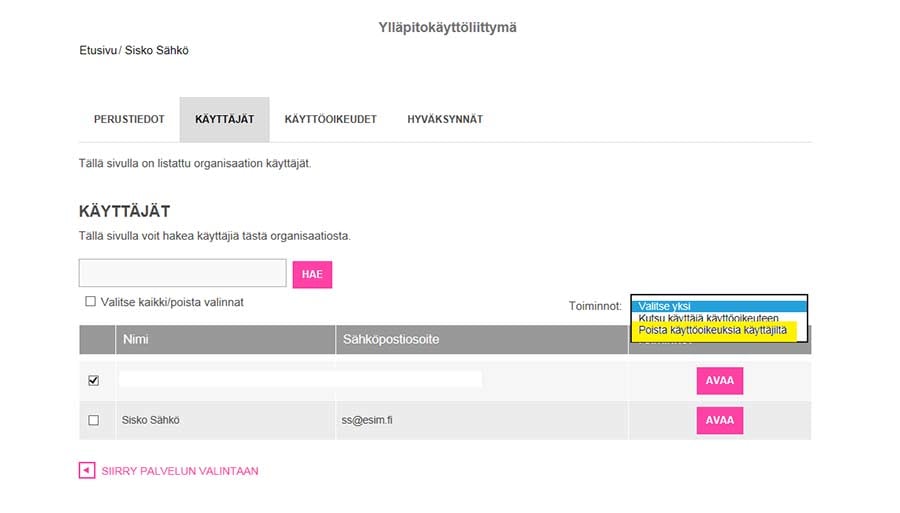
Task: Go to Etusivu breadcrumb link
Action: pyautogui.click(x=98, y=50)
